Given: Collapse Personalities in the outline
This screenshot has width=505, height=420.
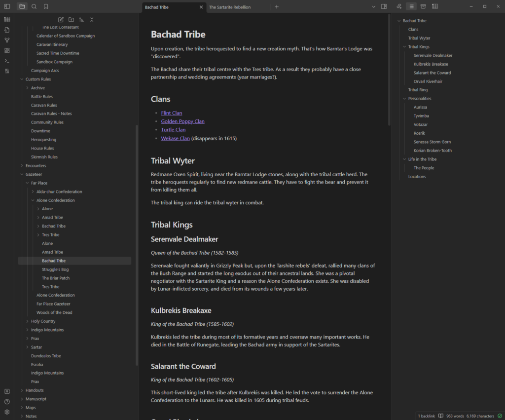Looking at the screenshot, I should 404,99.
